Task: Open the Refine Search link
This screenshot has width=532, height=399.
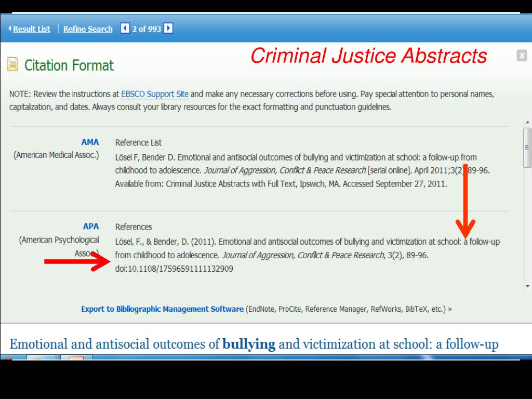Action: 87,29
